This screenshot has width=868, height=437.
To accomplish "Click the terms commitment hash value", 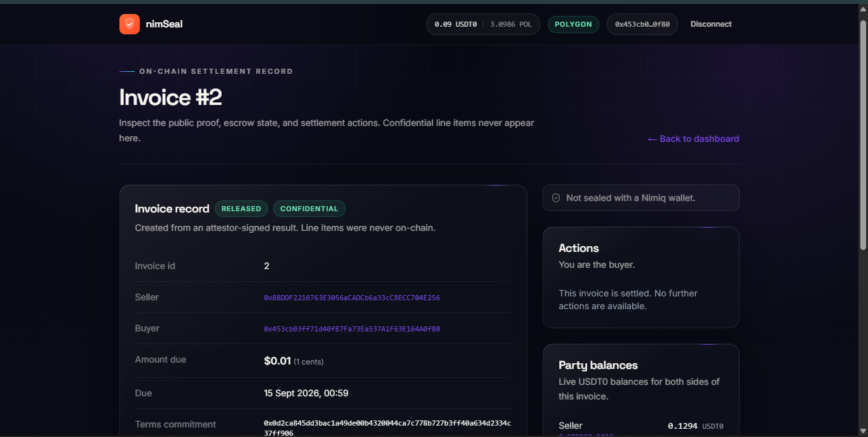I will (388, 428).
